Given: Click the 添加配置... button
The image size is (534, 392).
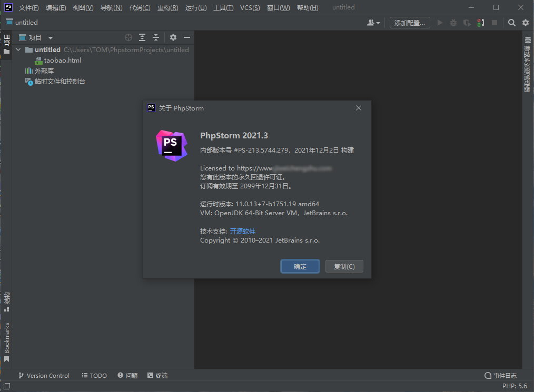Looking at the screenshot, I should (x=410, y=23).
